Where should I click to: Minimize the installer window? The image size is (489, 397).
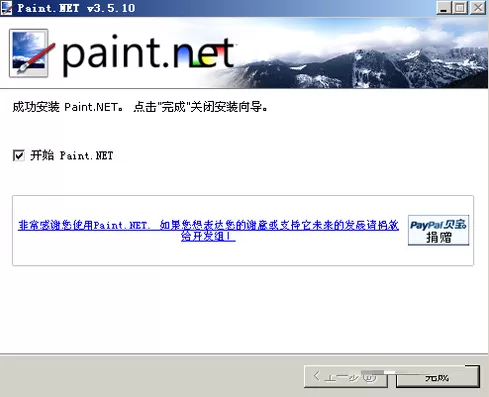443,8
